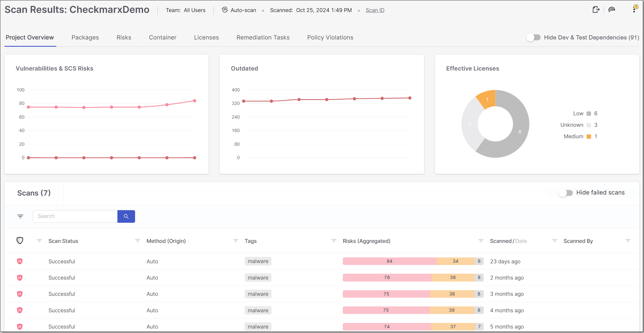This screenshot has height=333, width=644.
Task: Click the Scanned sort label in header
Action: (501, 241)
